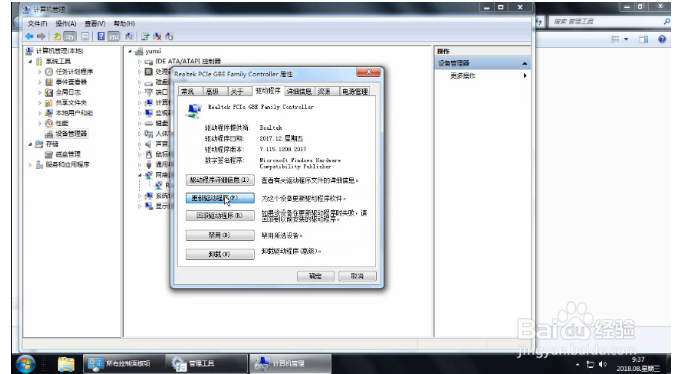Image resolution: width=675 pixels, height=374 pixels.
Task: Switch to the 详细信息 tab
Action: coord(299,92)
